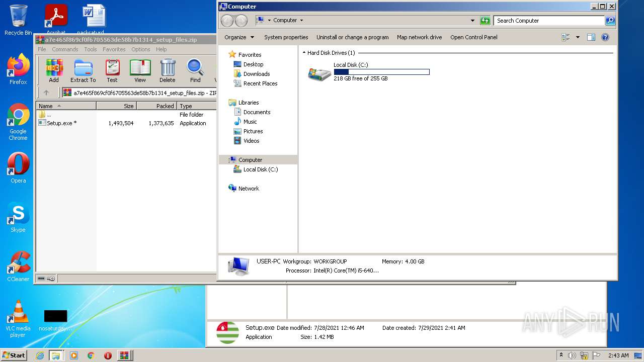644x362 pixels.
Task: Open the Favorites menu in WinRAR
Action: 114,49
